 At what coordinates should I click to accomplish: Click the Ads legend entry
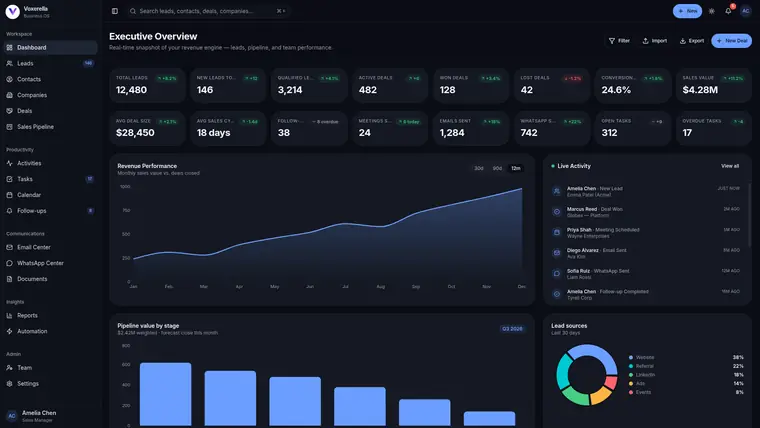click(x=686, y=383)
